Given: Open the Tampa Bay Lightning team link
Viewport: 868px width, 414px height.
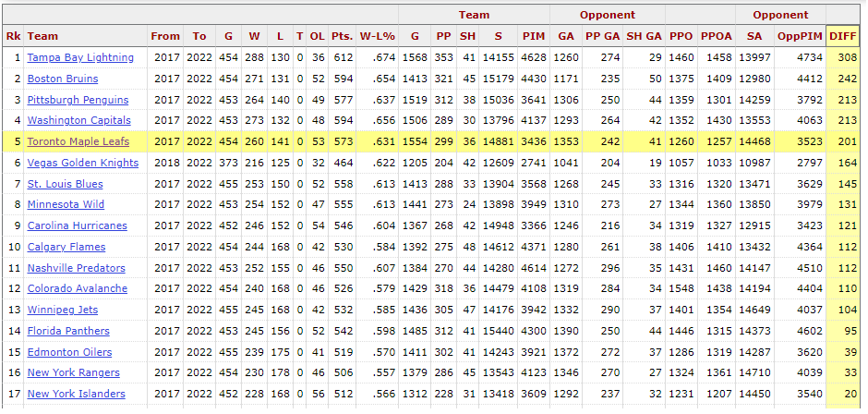Looking at the screenshot, I should (80, 57).
